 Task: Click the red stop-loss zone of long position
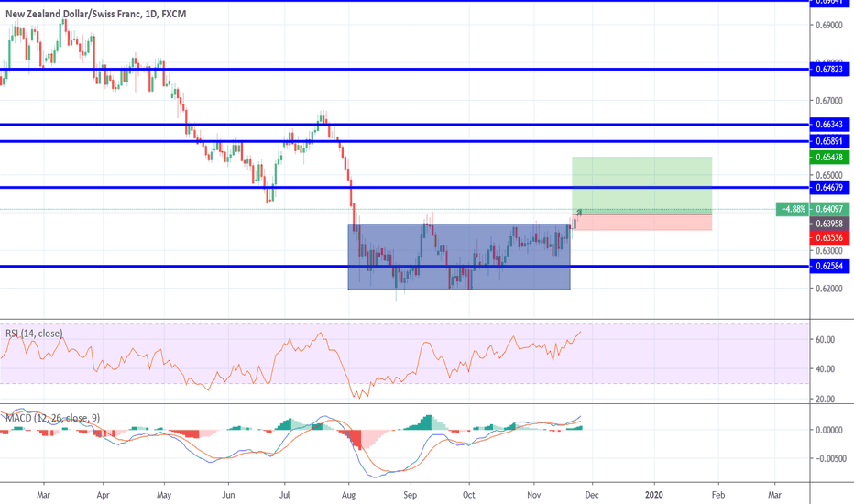(641, 222)
